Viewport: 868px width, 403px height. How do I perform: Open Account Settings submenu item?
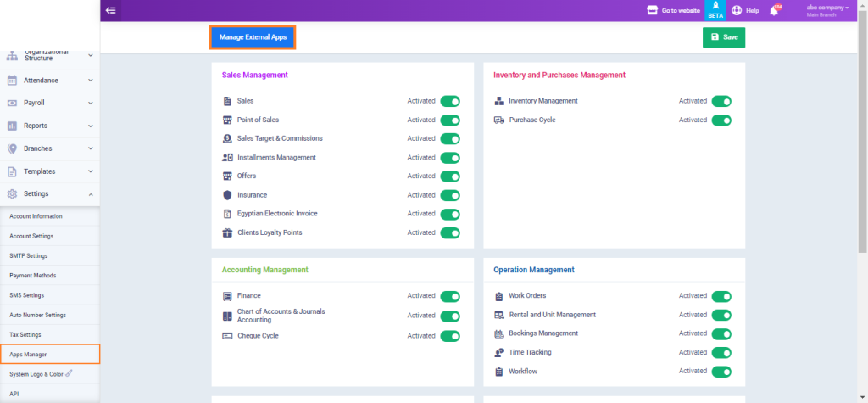click(50, 236)
